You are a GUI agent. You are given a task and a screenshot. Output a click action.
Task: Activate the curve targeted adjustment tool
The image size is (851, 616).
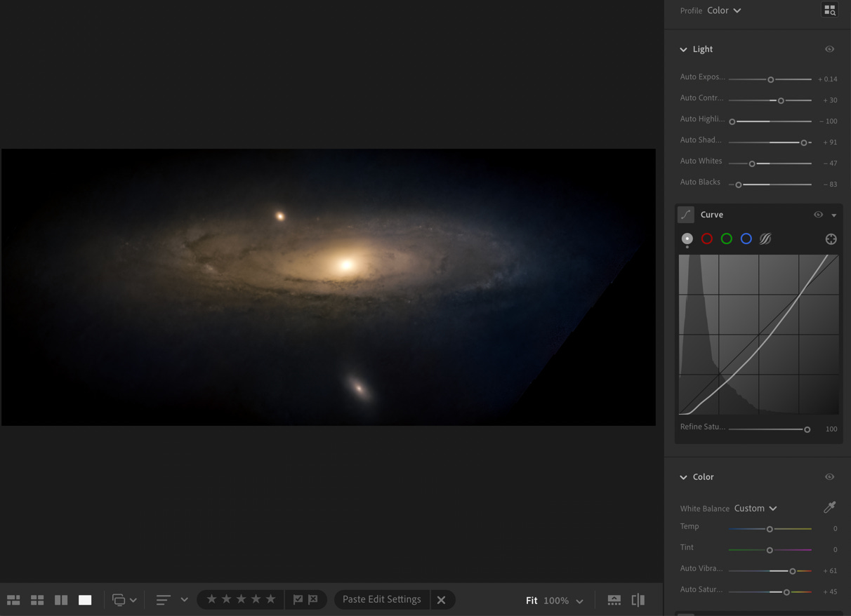click(831, 239)
